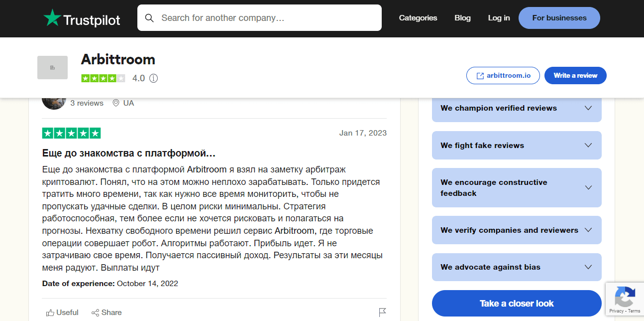Flag this review with the flag icon
The image size is (644, 321).
tap(382, 313)
